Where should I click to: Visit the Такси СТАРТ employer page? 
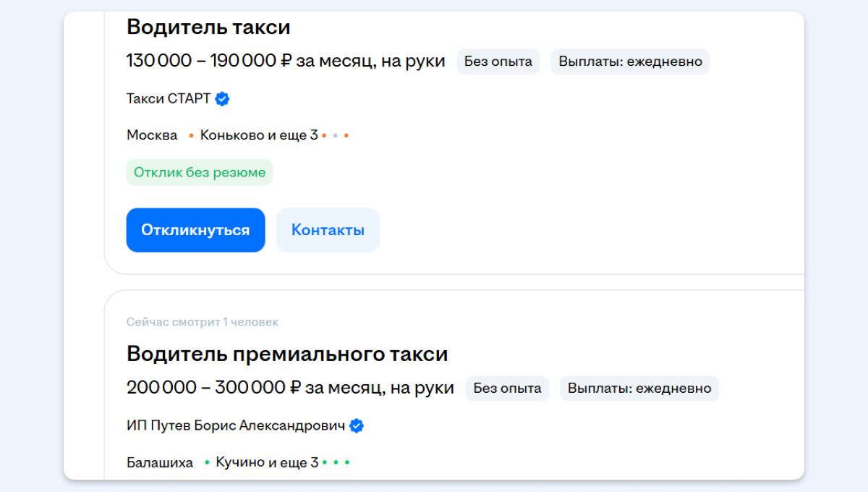pyautogui.click(x=169, y=98)
